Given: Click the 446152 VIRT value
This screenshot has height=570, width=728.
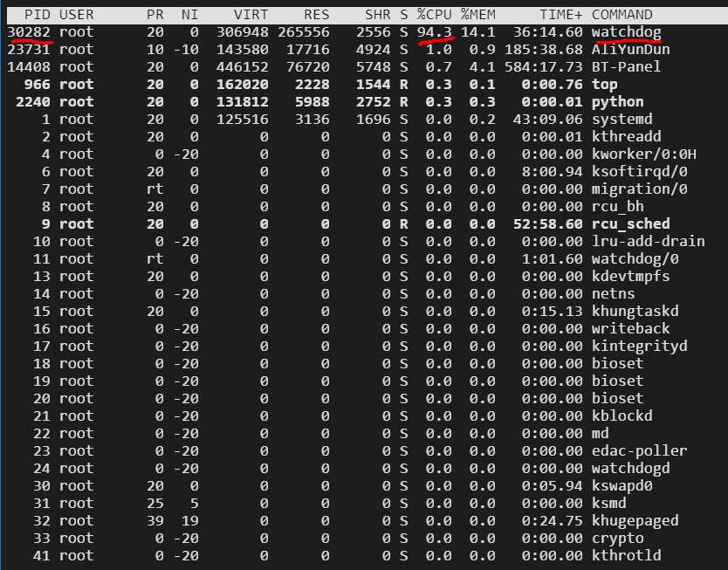Looking at the screenshot, I should point(243,67).
